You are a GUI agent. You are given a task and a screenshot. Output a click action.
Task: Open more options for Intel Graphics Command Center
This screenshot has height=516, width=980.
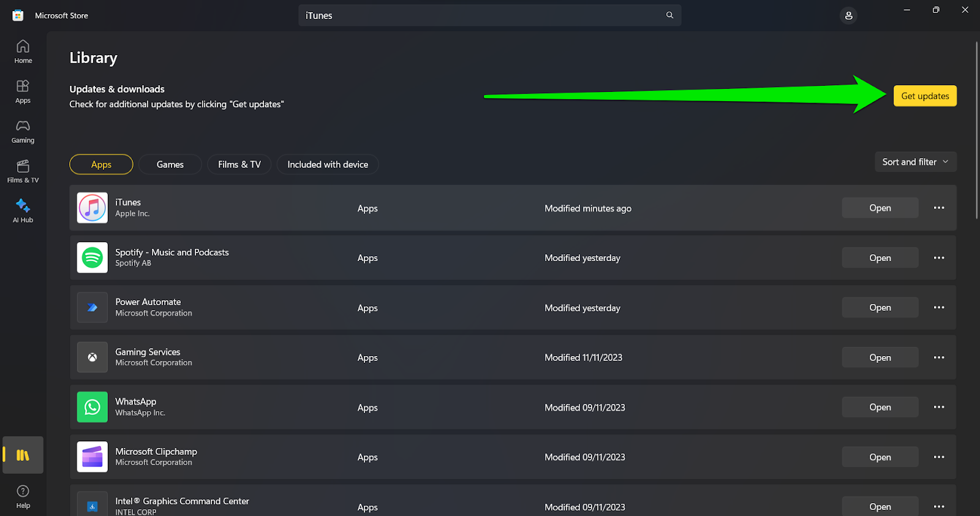coord(939,506)
